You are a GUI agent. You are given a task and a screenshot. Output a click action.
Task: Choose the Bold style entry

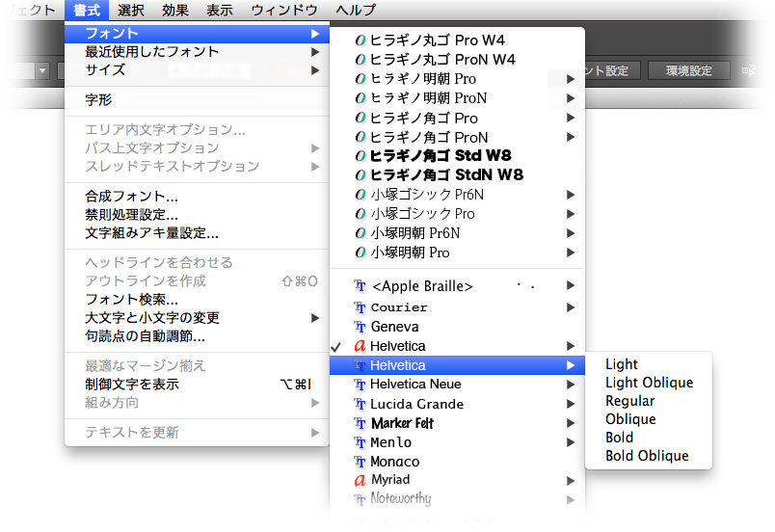pos(649,438)
